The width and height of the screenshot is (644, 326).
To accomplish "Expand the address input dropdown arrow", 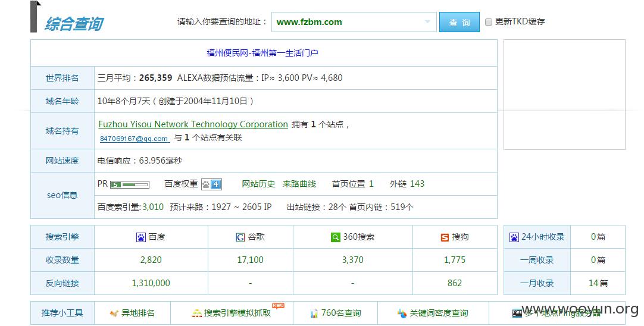I will pyautogui.click(x=427, y=22).
